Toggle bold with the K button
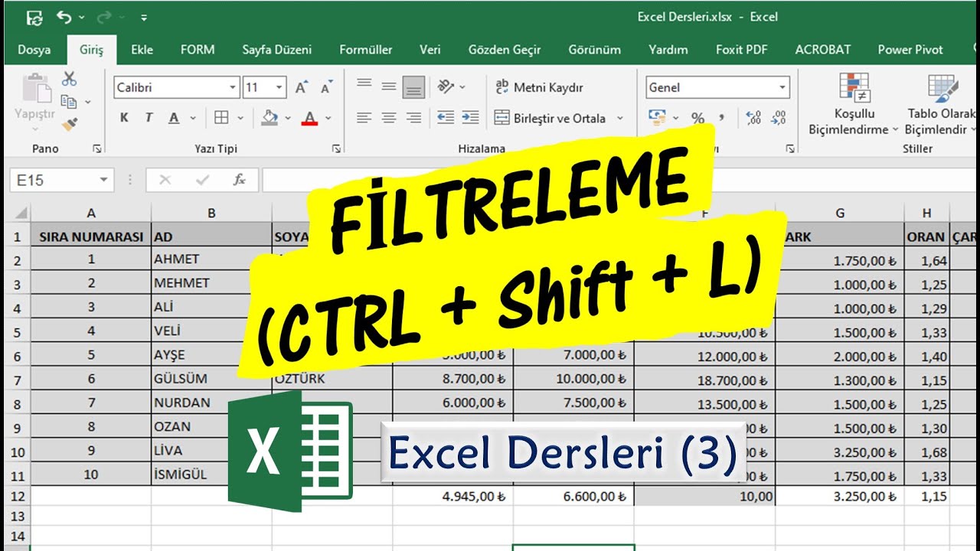The image size is (980, 551). pyautogui.click(x=124, y=118)
